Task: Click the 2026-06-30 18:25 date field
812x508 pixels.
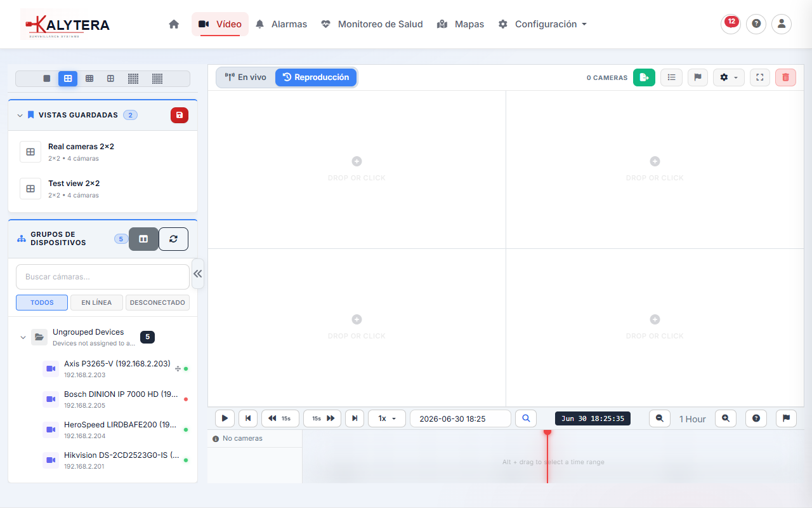Action: point(461,418)
